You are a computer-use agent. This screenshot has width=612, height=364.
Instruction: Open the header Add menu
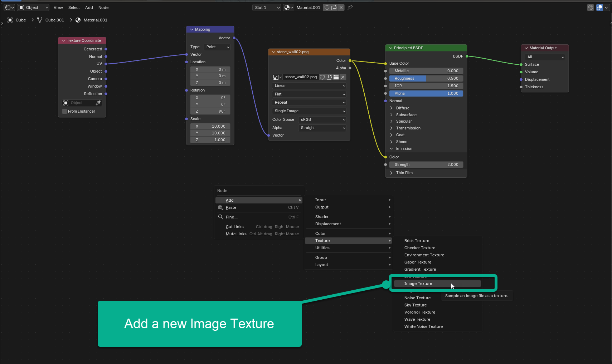[x=89, y=8]
